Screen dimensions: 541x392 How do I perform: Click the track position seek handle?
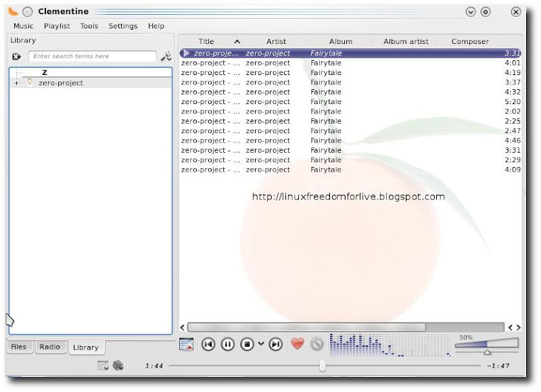[x=323, y=366]
